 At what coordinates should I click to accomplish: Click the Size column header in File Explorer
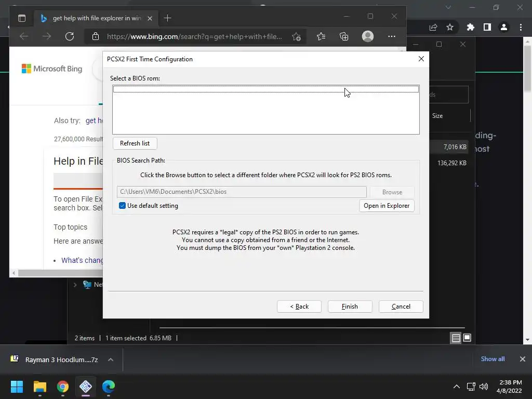(x=437, y=116)
